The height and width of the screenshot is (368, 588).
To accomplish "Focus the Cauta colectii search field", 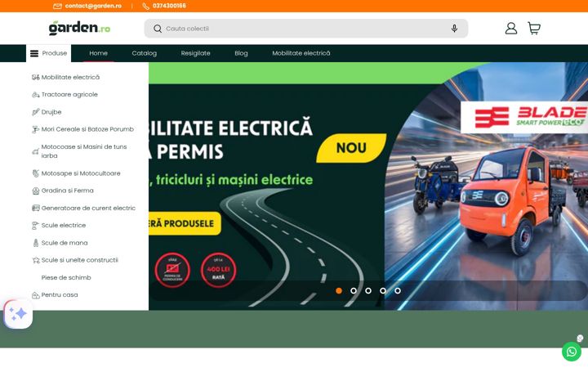I will 306,29.
